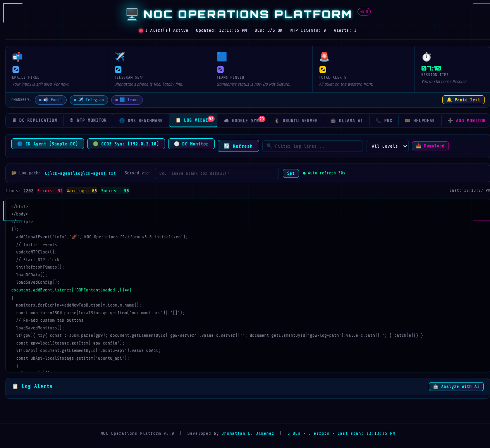490x448 pixels.
Task: Click the loadSavedConfig(); log line
Action: coord(38,282)
